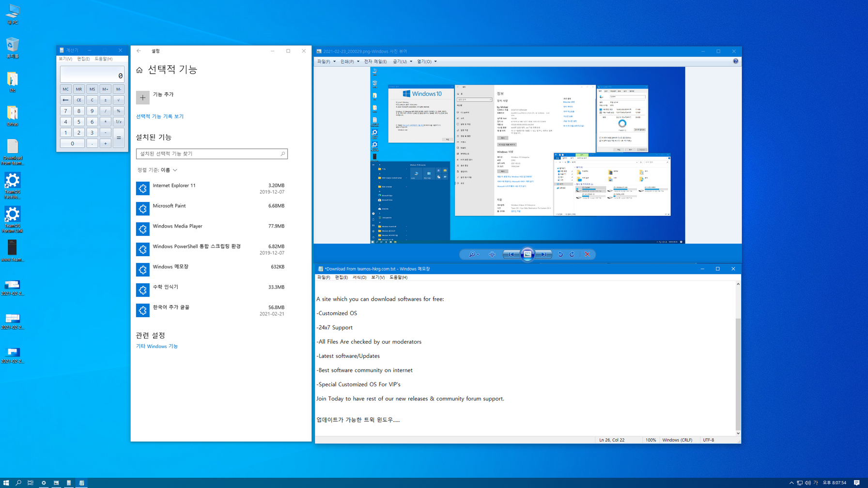Click the search magnifier in installed features box
This screenshot has height=488, width=868.
pos(283,154)
